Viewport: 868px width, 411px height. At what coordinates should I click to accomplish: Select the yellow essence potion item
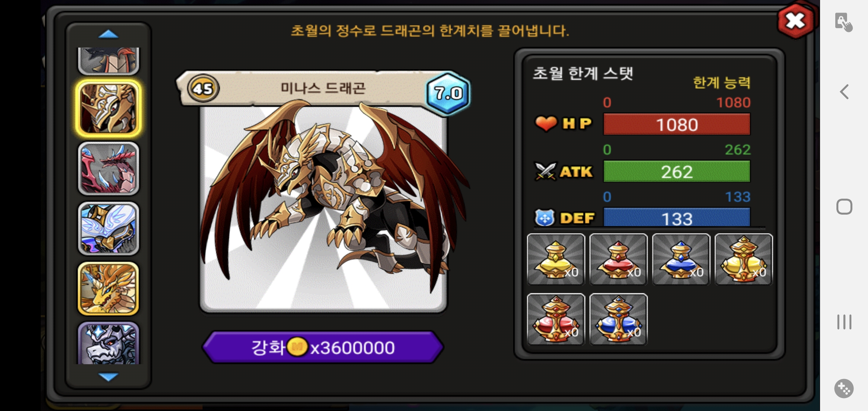click(556, 259)
